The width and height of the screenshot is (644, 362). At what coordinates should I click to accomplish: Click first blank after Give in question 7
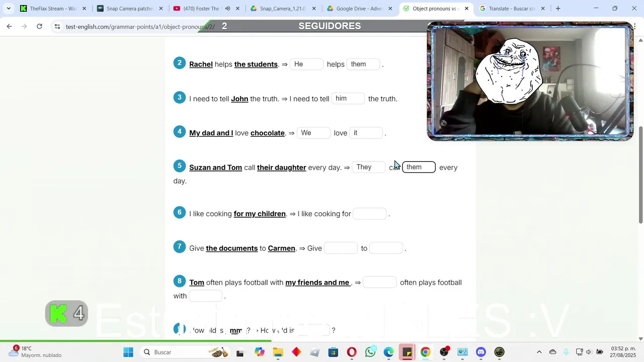point(341,248)
